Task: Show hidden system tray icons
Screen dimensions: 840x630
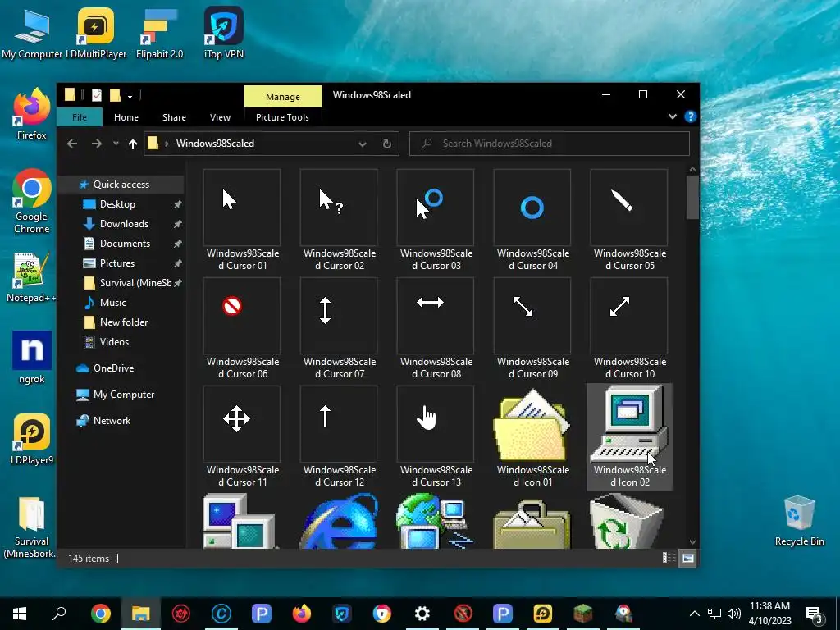Action: 694,614
